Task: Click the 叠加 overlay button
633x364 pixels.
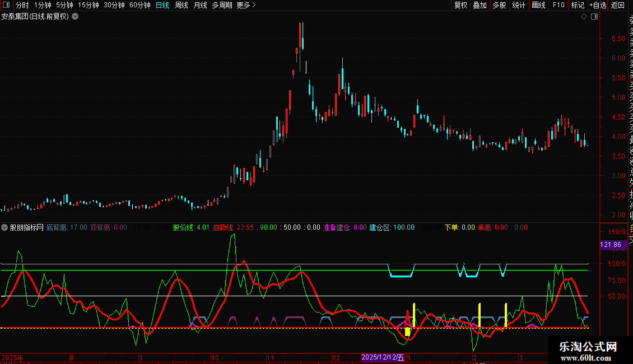Action: tap(480, 5)
